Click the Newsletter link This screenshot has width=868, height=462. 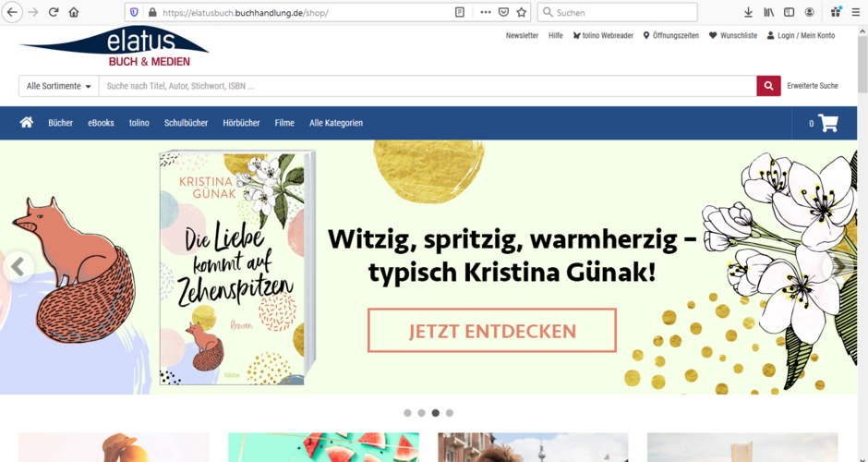pyautogui.click(x=522, y=35)
